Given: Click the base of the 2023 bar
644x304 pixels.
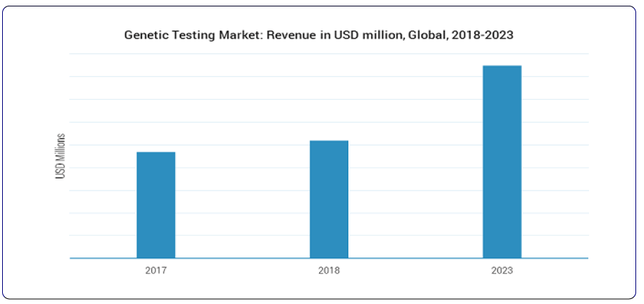Looking at the screenshot, I should (502, 255).
